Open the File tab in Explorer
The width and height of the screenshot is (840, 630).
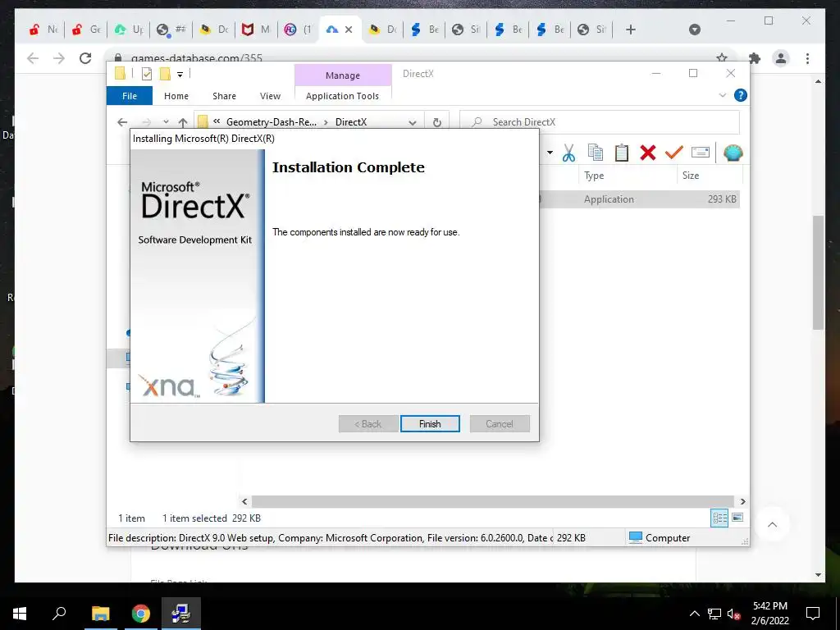pyautogui.click(x=130, y=96)
